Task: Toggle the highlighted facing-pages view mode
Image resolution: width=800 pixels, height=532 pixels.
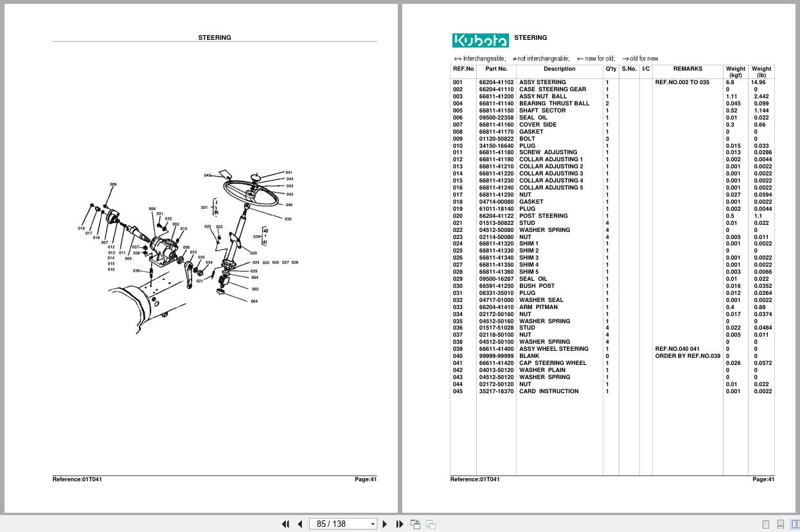Action: [794, 524]
